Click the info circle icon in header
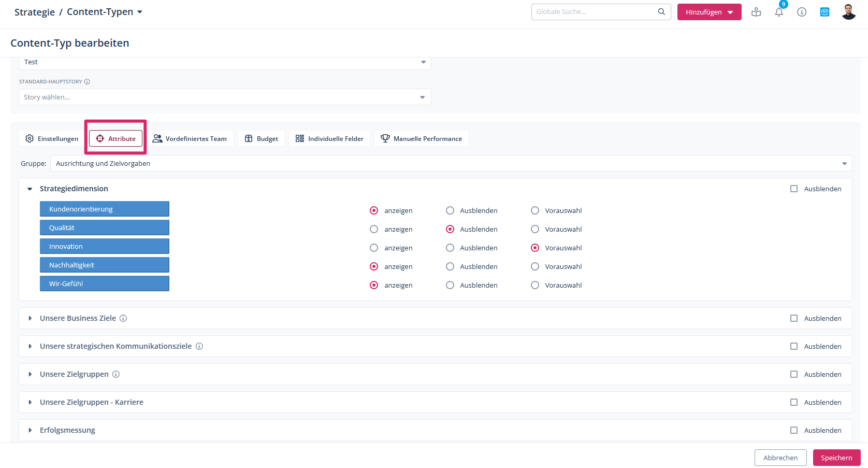 (802, 12)
